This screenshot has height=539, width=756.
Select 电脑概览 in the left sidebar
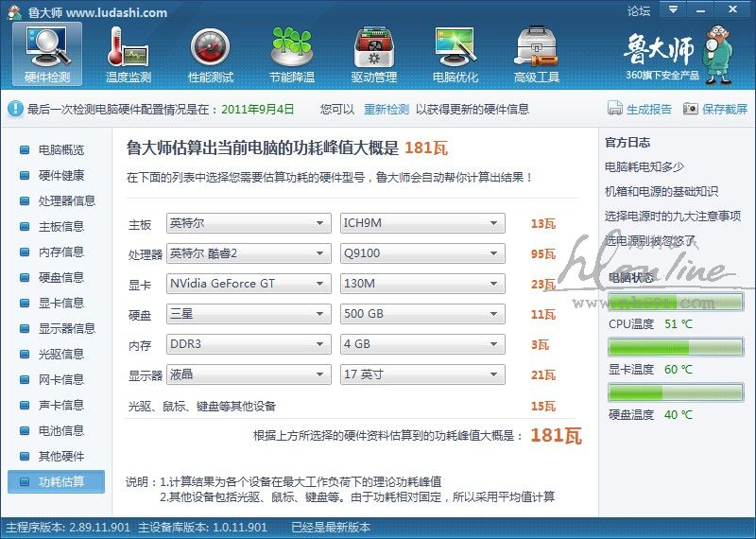pyautogui.click(x=60, y=149)
